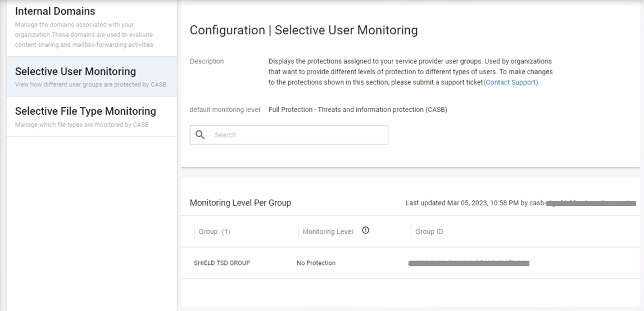Click the default monitoring level label
This screenshot has height=311, width=644.
pos(225,110)
